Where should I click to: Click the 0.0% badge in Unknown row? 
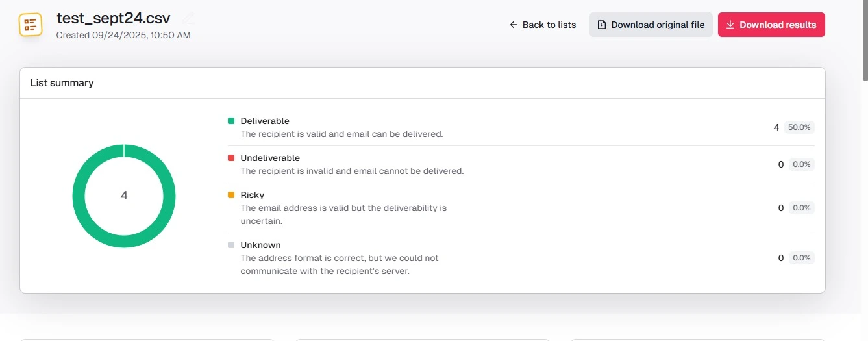point(801,258)
